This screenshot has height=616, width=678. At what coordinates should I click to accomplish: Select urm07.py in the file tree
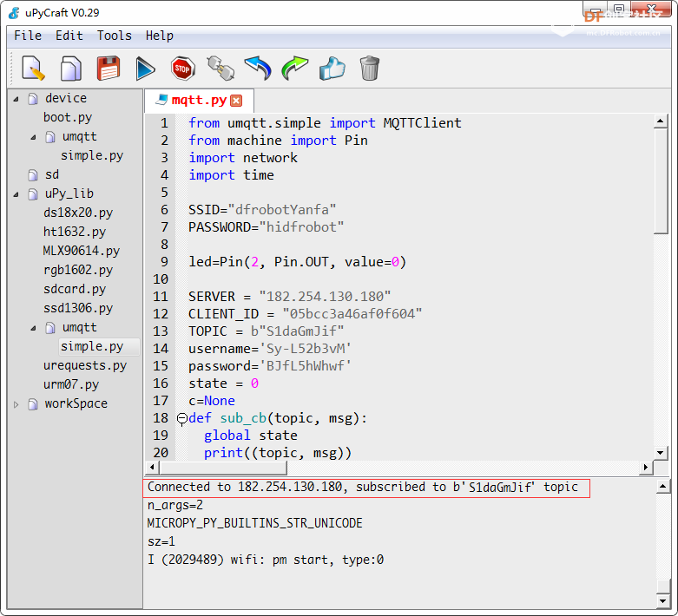click(x=71, y=384)
